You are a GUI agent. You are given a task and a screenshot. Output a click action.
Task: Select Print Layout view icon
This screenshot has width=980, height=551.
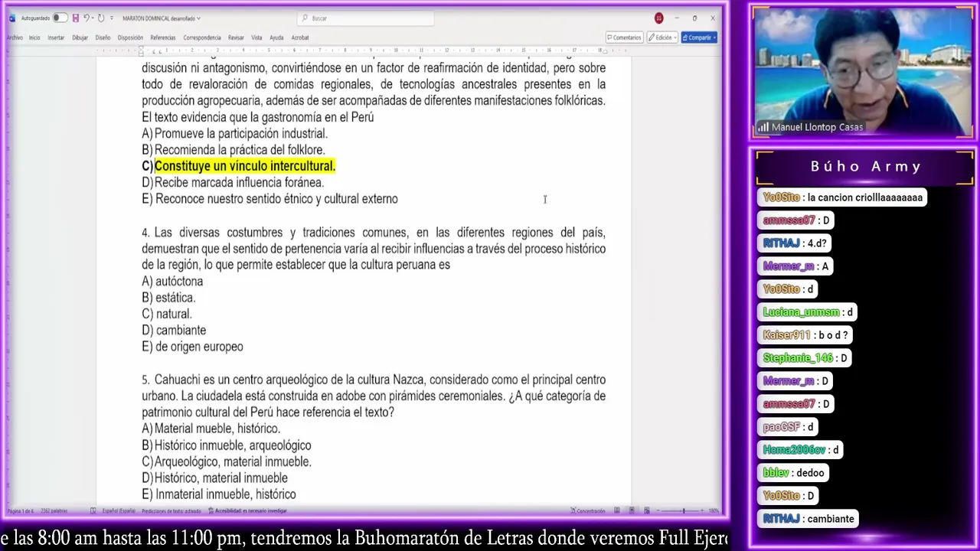tap(632, 510)
